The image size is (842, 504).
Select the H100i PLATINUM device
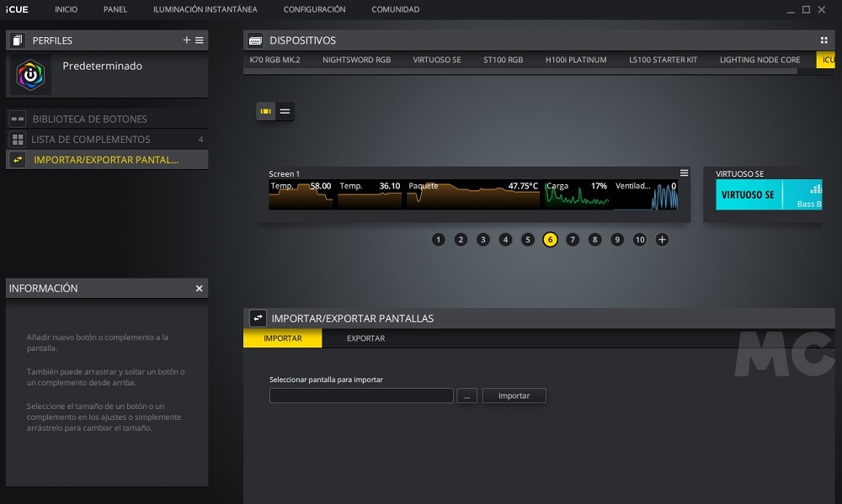coord(576,60)
